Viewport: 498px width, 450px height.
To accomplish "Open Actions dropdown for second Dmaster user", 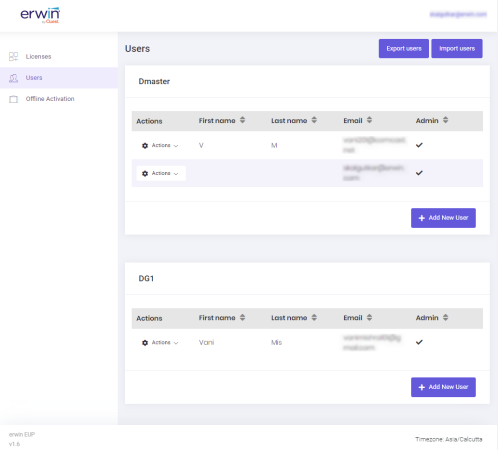I will tap(161, 173).
